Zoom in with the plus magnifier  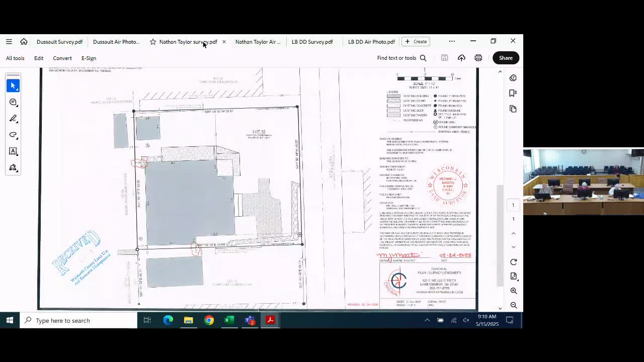coord(514,291)
